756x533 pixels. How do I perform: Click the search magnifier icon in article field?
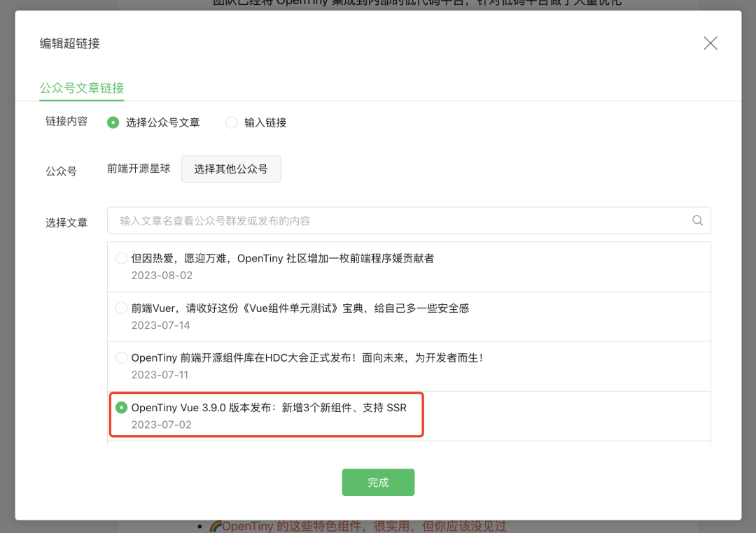click(697, 220)
